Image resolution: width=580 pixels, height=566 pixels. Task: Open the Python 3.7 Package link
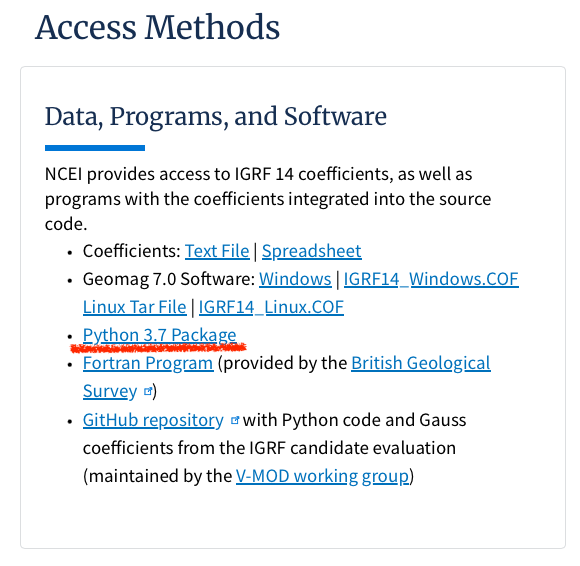coord(159,335)
